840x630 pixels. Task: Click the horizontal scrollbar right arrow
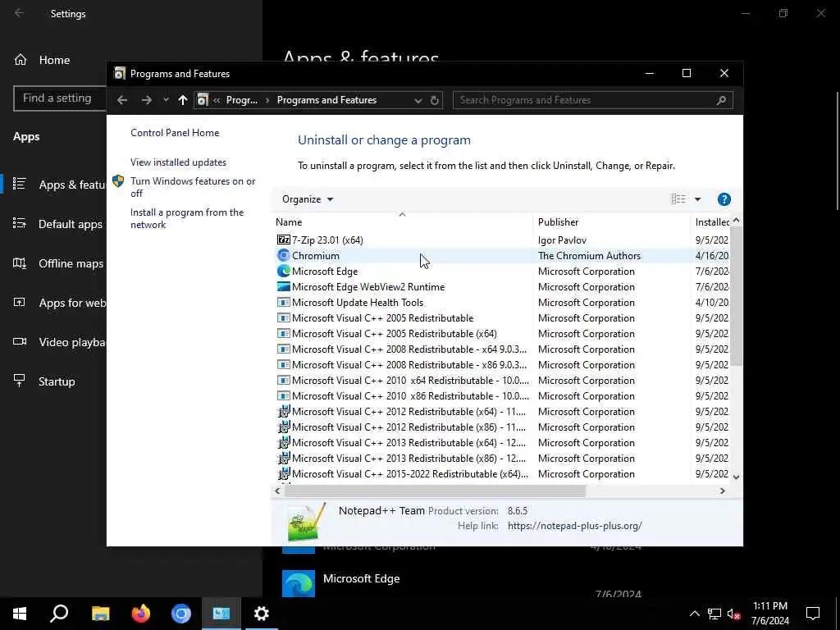(722, 491)
